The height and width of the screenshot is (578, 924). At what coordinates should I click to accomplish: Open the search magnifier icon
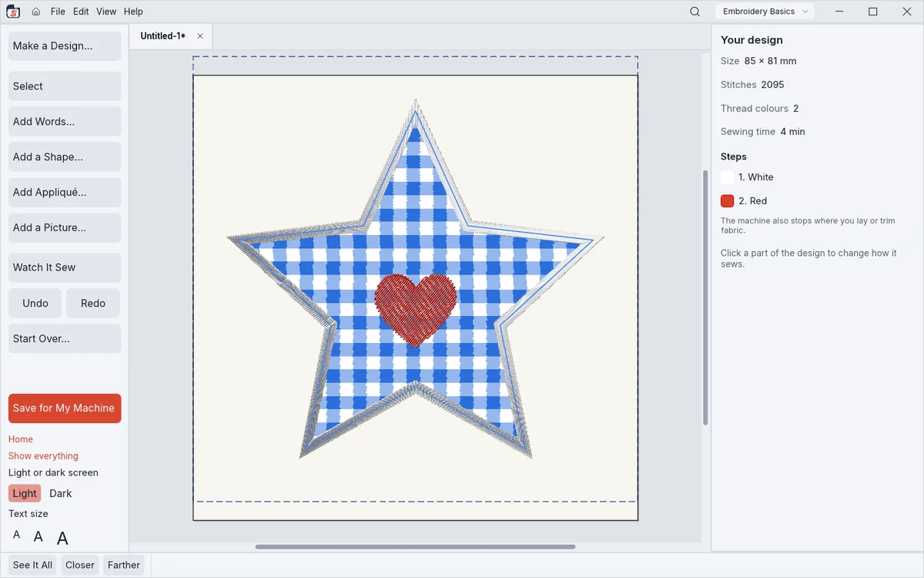695,12
